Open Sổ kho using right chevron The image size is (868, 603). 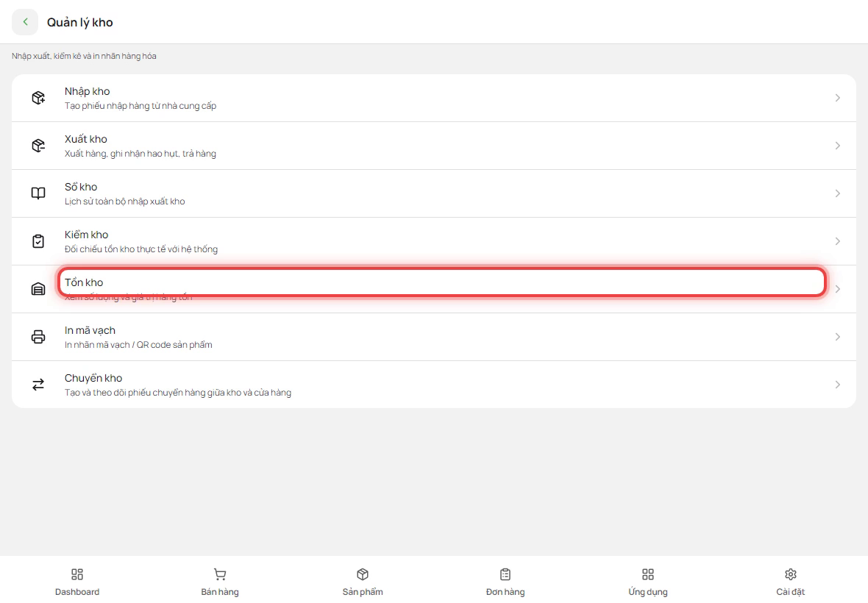[838, 193]
